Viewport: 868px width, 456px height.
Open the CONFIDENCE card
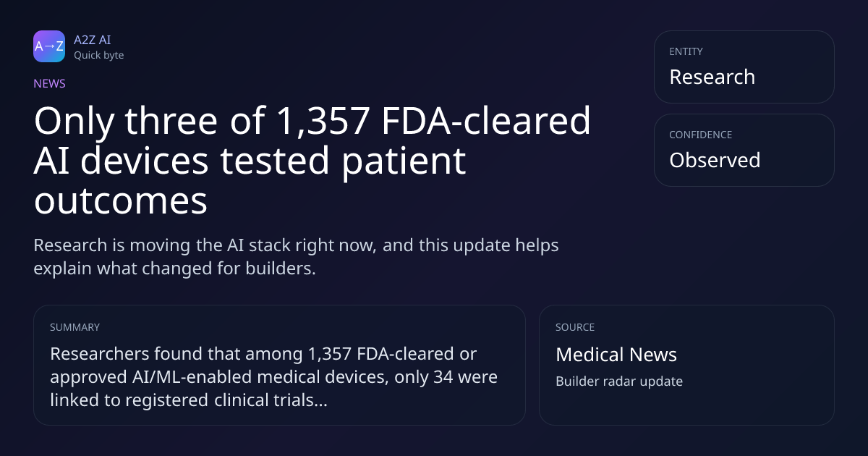pyautogui.click(x=744, y=150)
